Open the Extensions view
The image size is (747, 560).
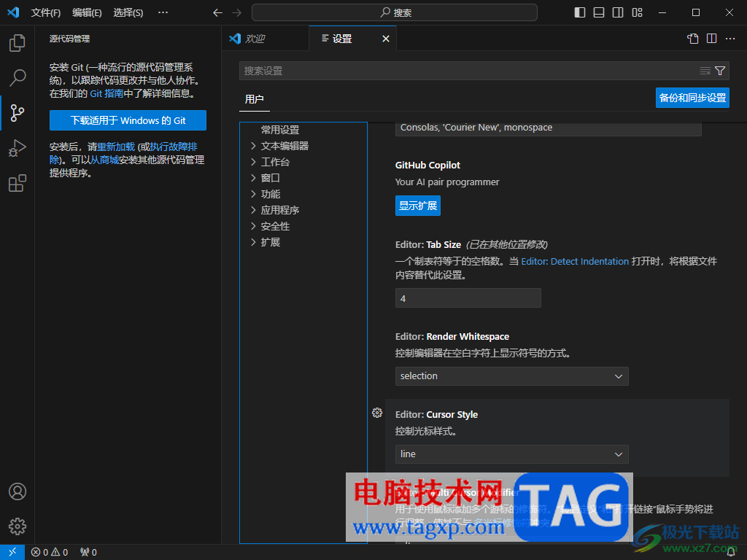18,183
